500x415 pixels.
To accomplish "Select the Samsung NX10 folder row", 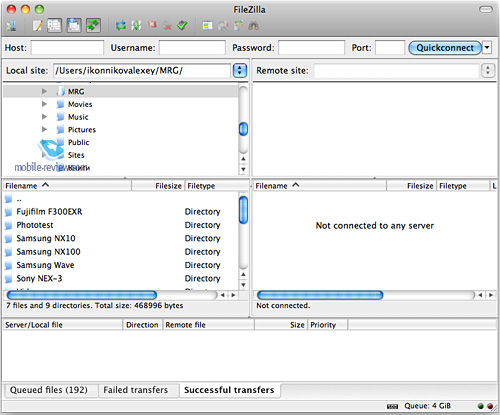I will coord(121,238).
